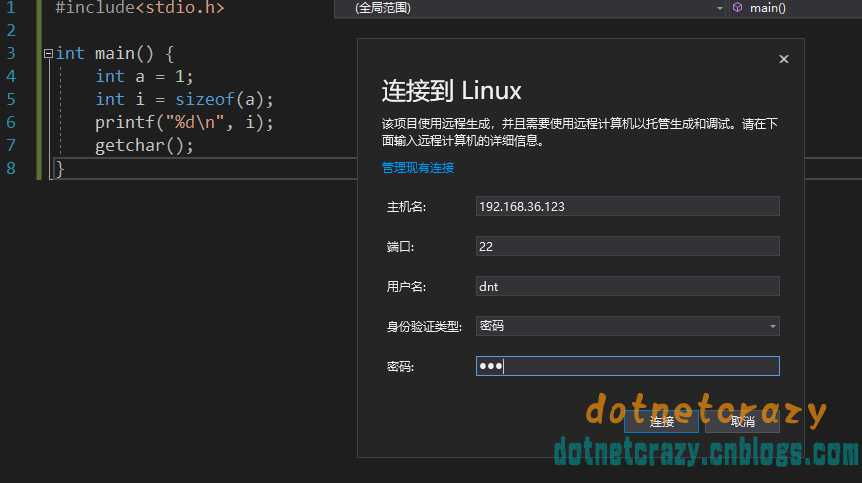Collapse the main() function code block
The image size is (862, 483).
48,53
